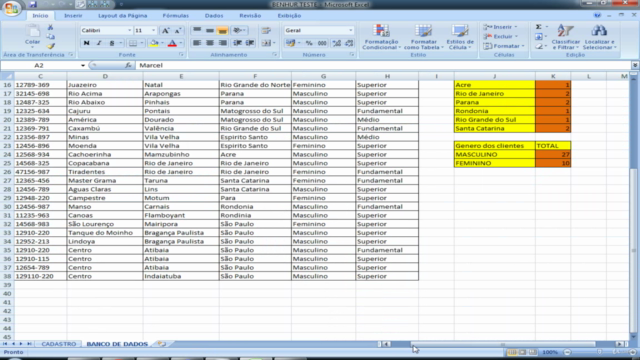Viewport: 640px width, 360px height.
Task: Click the Formatar cells button
Action: click(x=503, y=46)
